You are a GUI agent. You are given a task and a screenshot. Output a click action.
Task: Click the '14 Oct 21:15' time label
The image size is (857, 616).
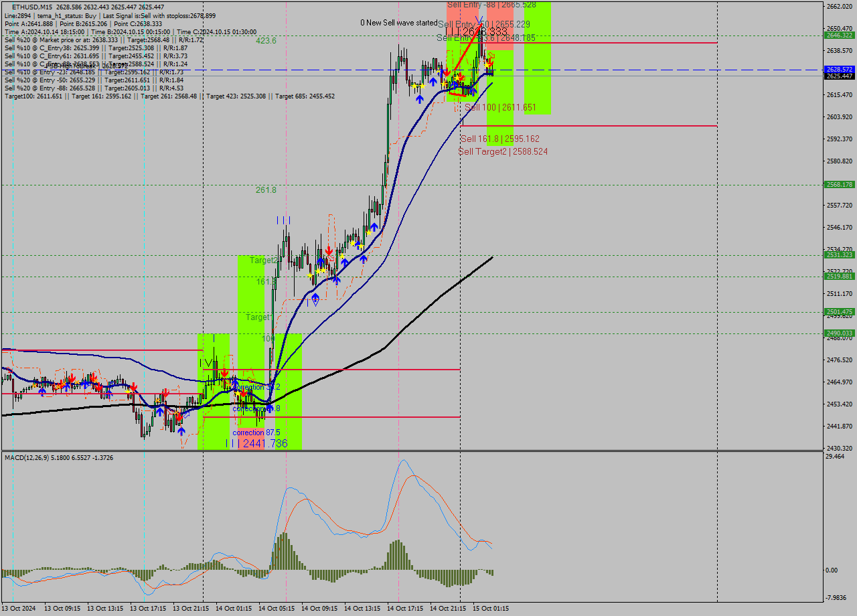[x=448, y=609]
